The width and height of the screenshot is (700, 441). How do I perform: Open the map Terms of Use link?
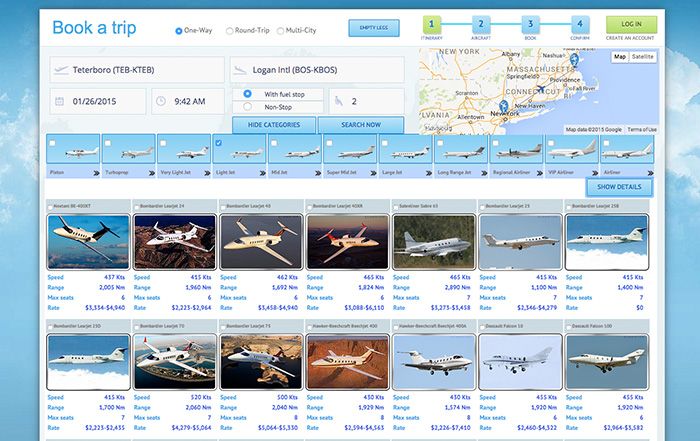tap(642, 129)
